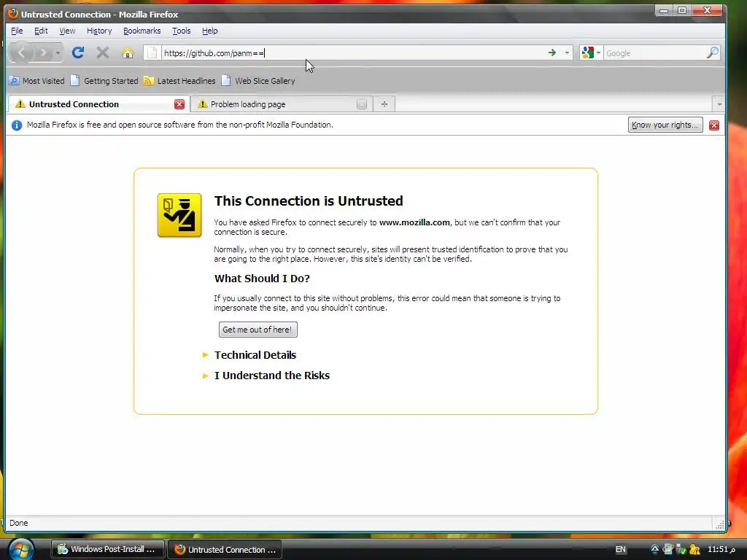
Task: Click the green Go arrow
Action: [552, 52]
